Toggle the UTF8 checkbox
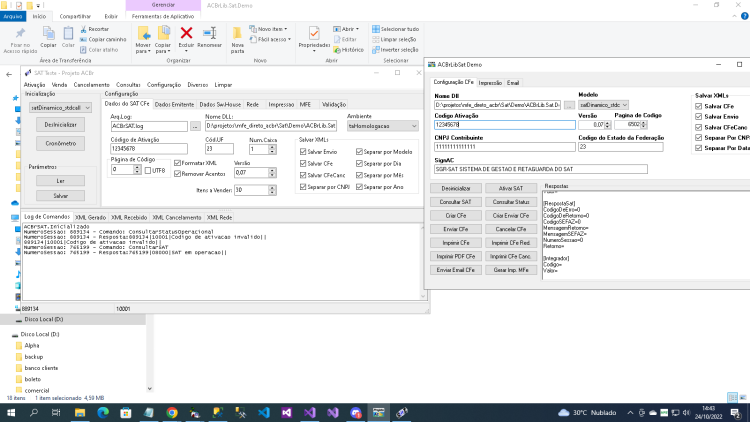This screenshot has height=422, width=750. [148, 170]
